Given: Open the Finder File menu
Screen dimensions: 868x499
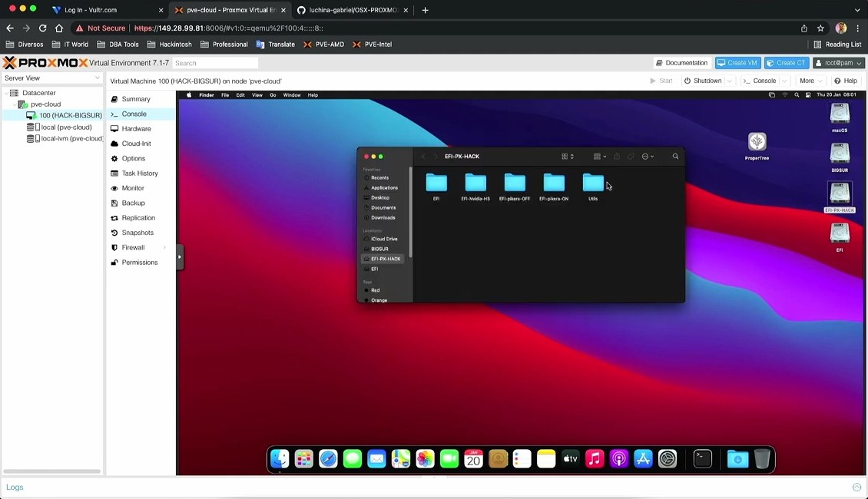Looking at the screenshot, I should click(x=225, y=95).
